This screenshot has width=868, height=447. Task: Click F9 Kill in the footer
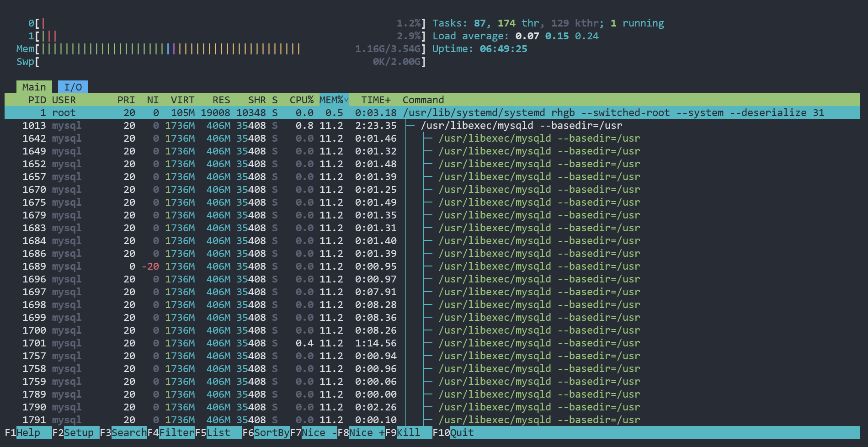(408, 432)
